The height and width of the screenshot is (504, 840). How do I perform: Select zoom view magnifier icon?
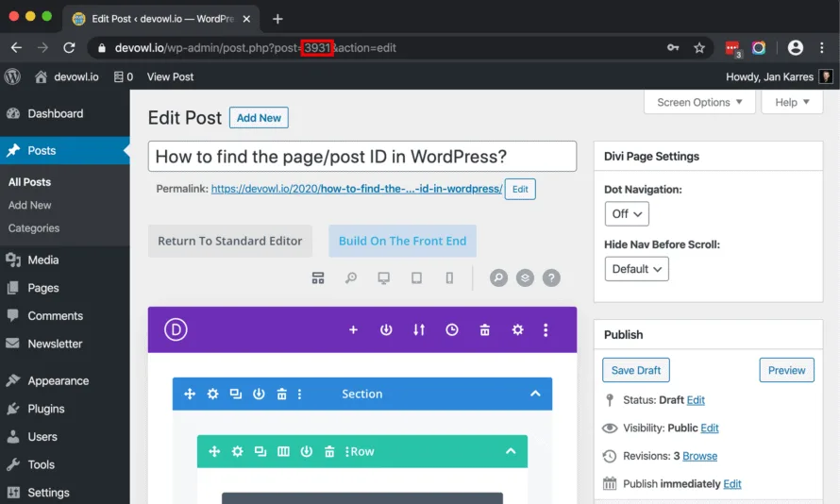pos(351,278)
